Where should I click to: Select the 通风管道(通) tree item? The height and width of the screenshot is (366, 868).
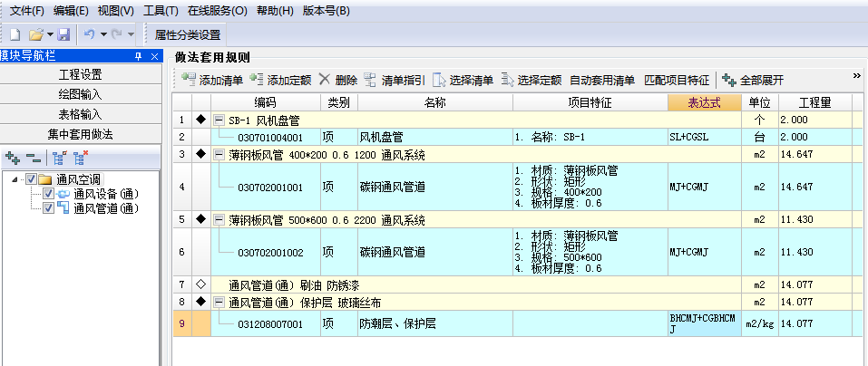106,207
